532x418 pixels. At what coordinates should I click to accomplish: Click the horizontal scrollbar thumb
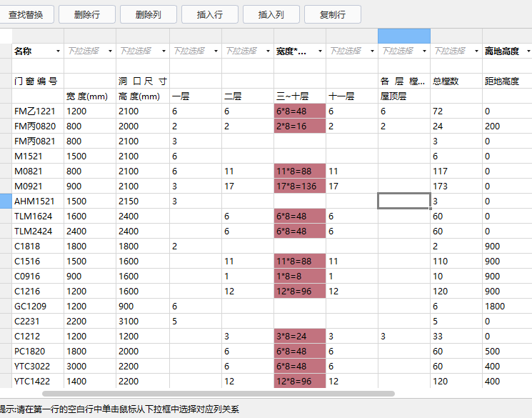pyautogui.click(x=219, y=394)
